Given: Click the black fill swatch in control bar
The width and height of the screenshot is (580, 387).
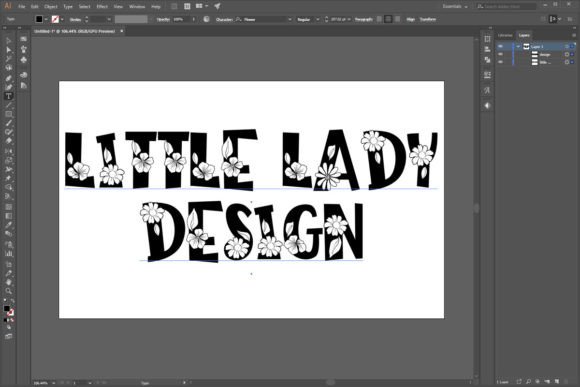Looking at the screenshot, I should (x=39, y=19).
